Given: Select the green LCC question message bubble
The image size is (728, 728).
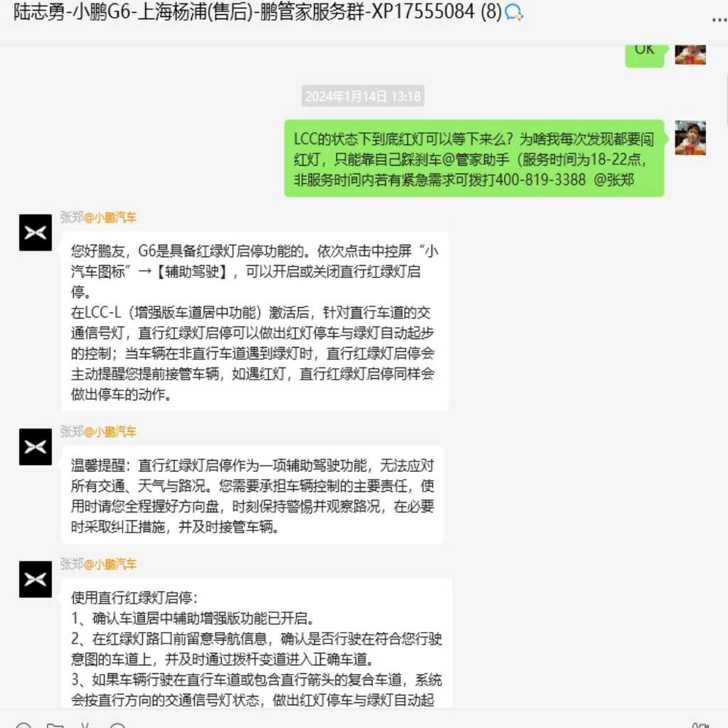Looking at the screenshot, I should 474,159.
